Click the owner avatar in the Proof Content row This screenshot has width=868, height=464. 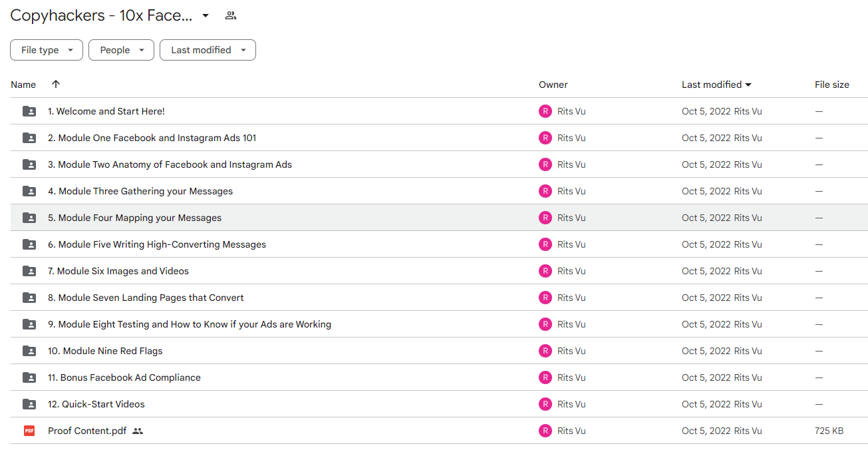point(545,431)
